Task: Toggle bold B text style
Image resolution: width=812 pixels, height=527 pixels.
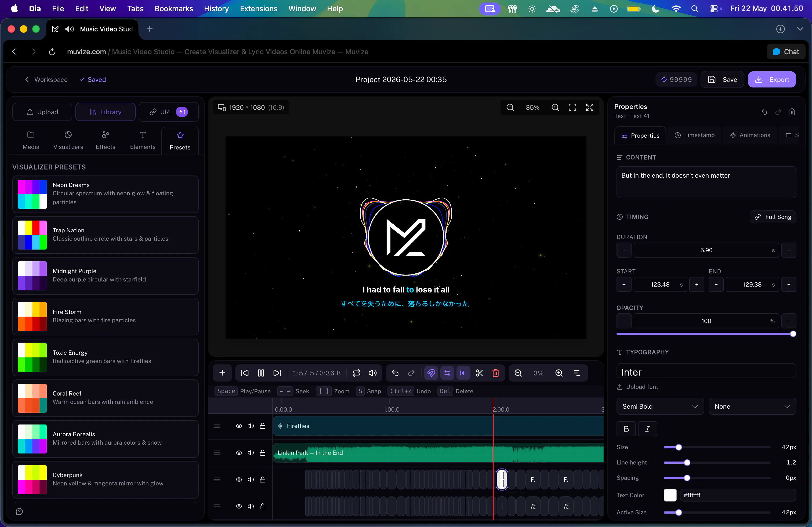Action: pos(626,429)
